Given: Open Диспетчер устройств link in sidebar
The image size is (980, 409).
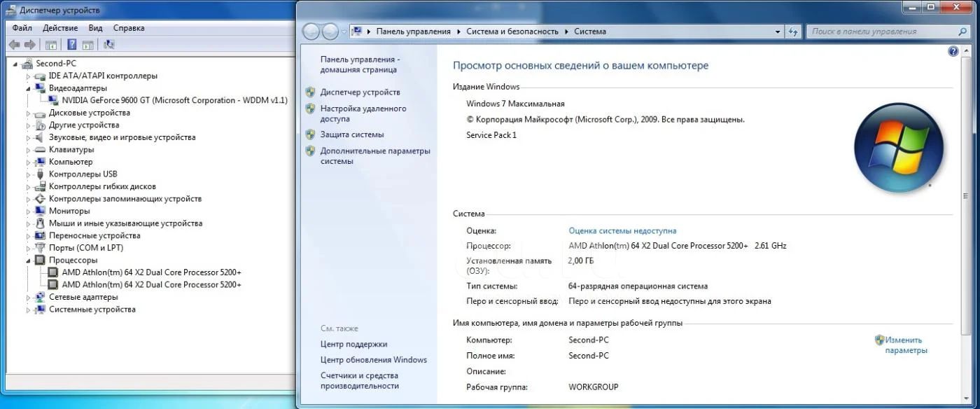Looking at the screenshot, I should [360, 92].
